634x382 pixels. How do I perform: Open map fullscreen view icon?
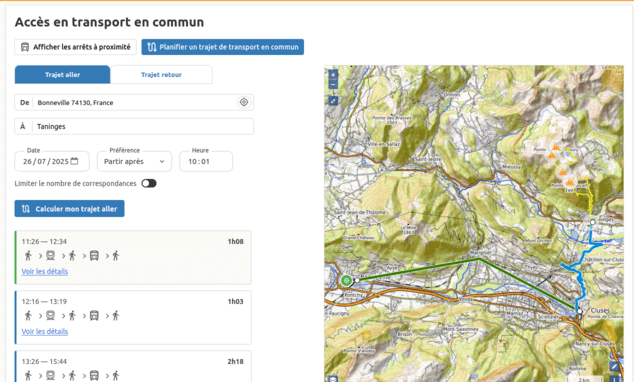click(x=333, y=101)
